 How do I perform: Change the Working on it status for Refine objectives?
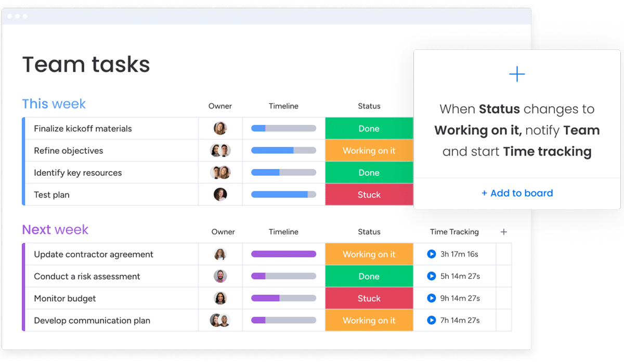(x=369, y=151)
